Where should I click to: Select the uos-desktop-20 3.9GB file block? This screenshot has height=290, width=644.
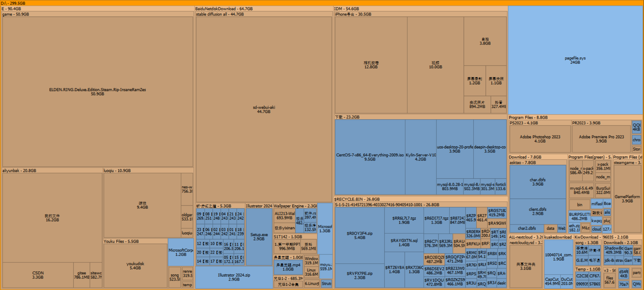[x=455, y=149]
